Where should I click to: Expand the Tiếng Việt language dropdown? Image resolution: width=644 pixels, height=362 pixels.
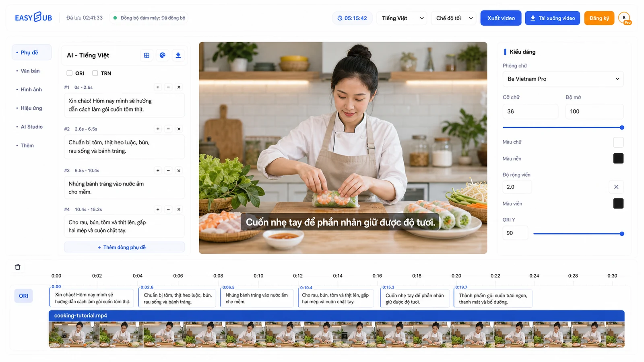click(x=402, y=18)
